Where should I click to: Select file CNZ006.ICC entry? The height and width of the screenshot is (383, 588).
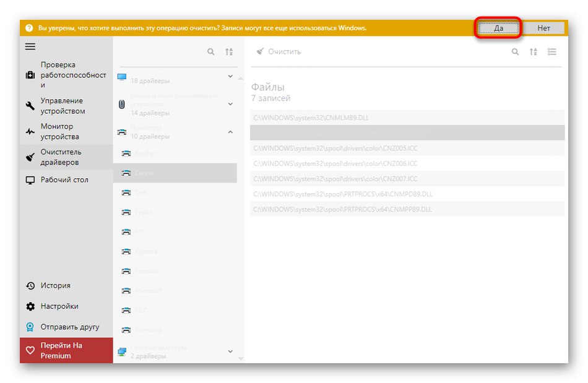pos(407,163)
